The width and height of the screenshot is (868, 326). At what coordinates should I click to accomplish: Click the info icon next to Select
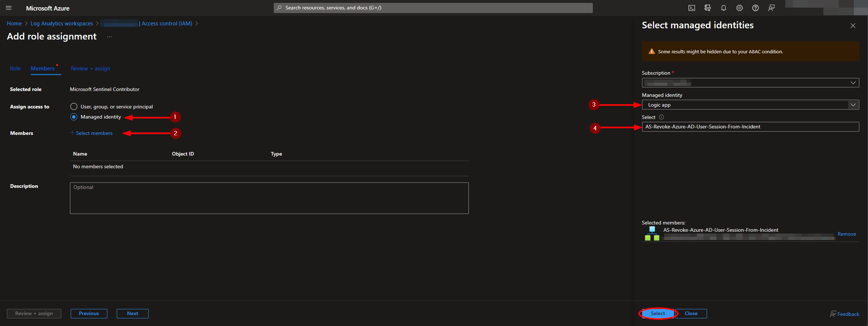(x=661, y=117)
